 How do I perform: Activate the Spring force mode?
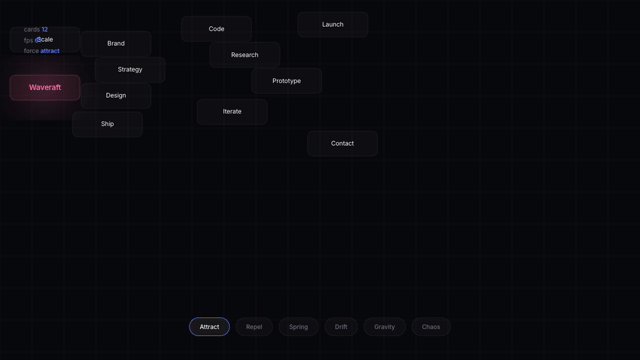pos(298,327)
